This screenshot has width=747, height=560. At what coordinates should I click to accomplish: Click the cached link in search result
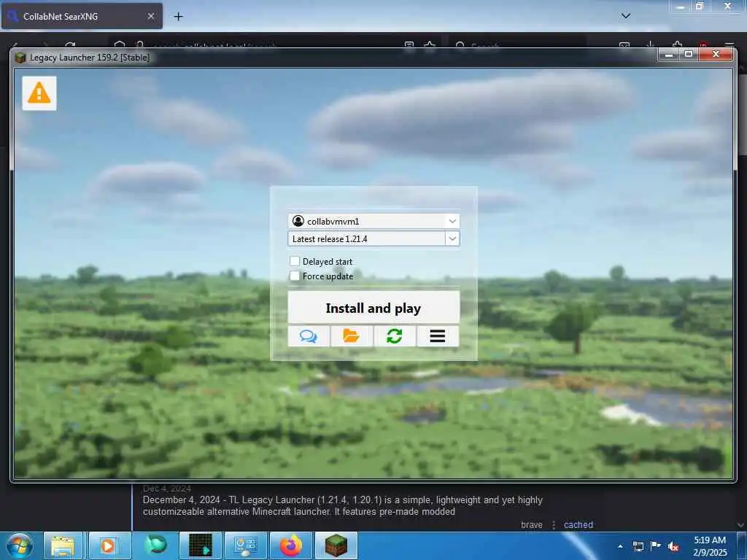578,525
